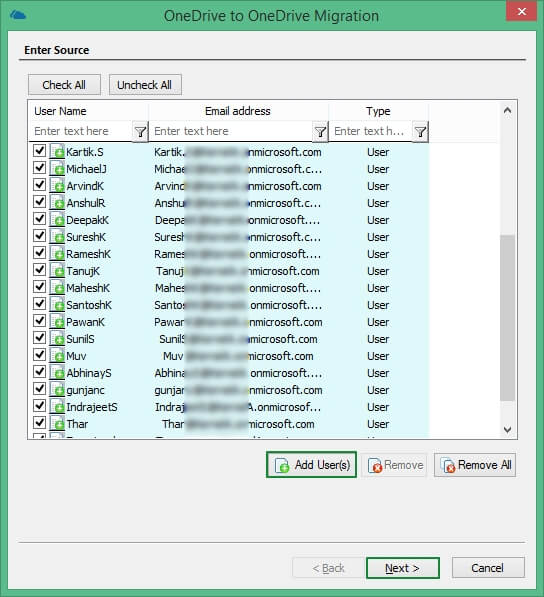This screenshot has height=597, width=544.
Task: Click the Email address filter text field
Action: point(231,131)
